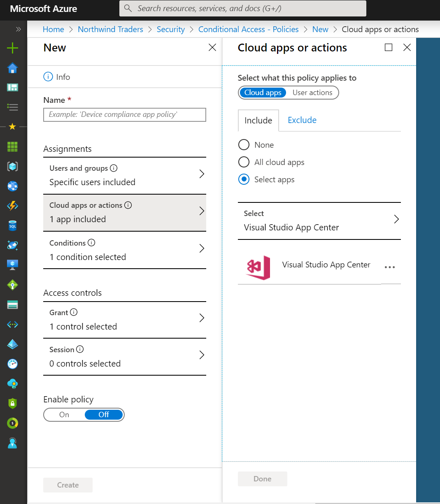Open SQL databases from the sidebar

(x=12, y=225)
